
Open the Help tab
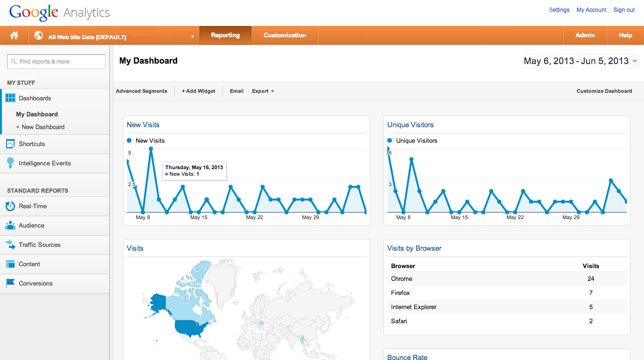point(625,35)
